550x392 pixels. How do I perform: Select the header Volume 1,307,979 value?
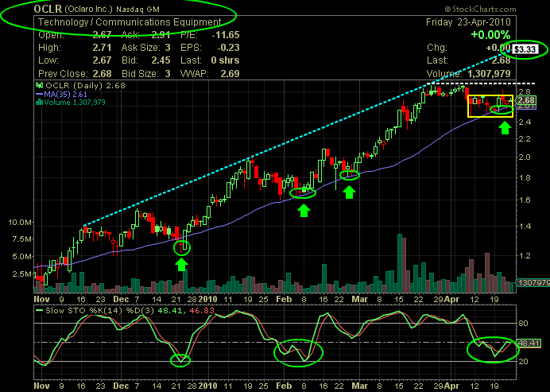tap(489, 74)
